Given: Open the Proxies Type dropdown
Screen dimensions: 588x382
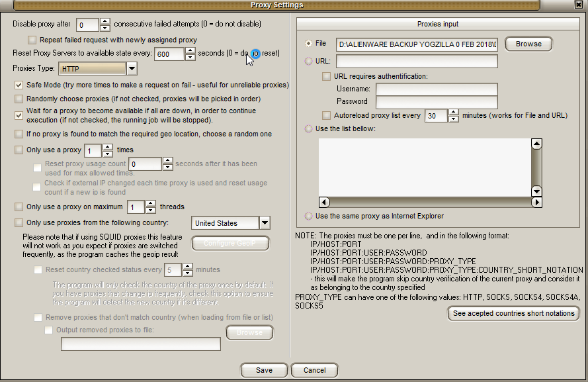Looking at the screenshot, I should (x=132, y=69).
